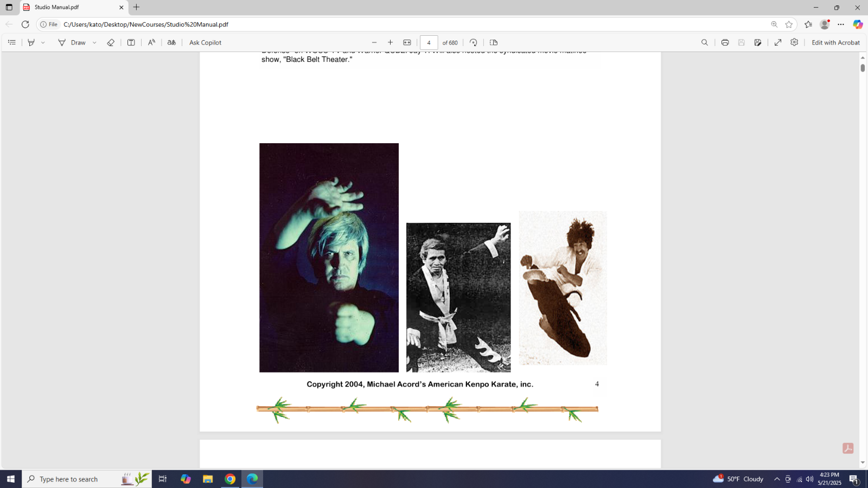Close the Studio Manual.pdf tab

click(x=121, y=8)
